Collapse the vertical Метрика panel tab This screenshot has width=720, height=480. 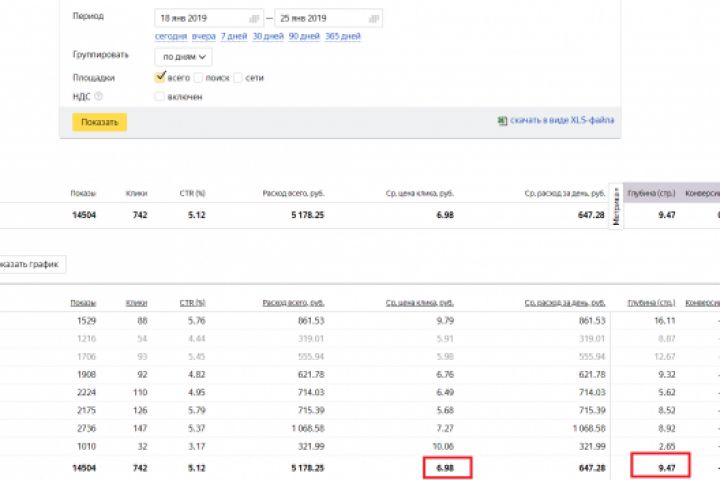click(x=616, y=206)
